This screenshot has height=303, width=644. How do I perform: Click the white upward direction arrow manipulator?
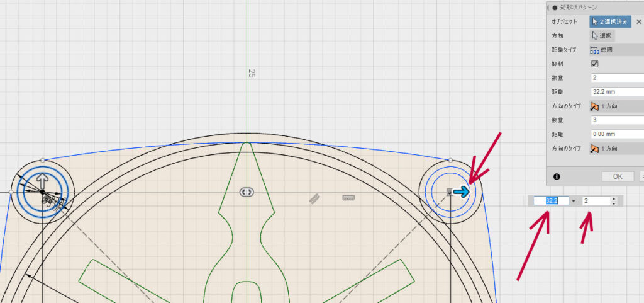[x=42, y=181]
